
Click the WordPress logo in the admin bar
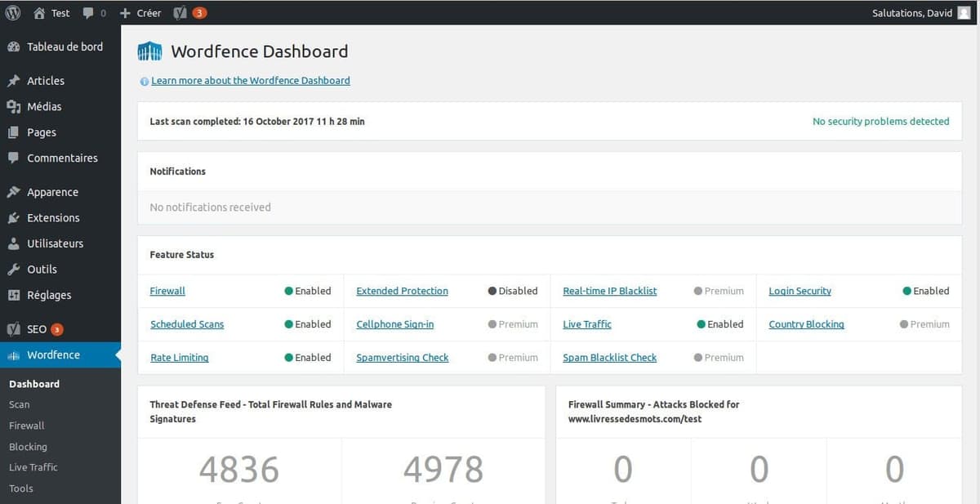11,12
